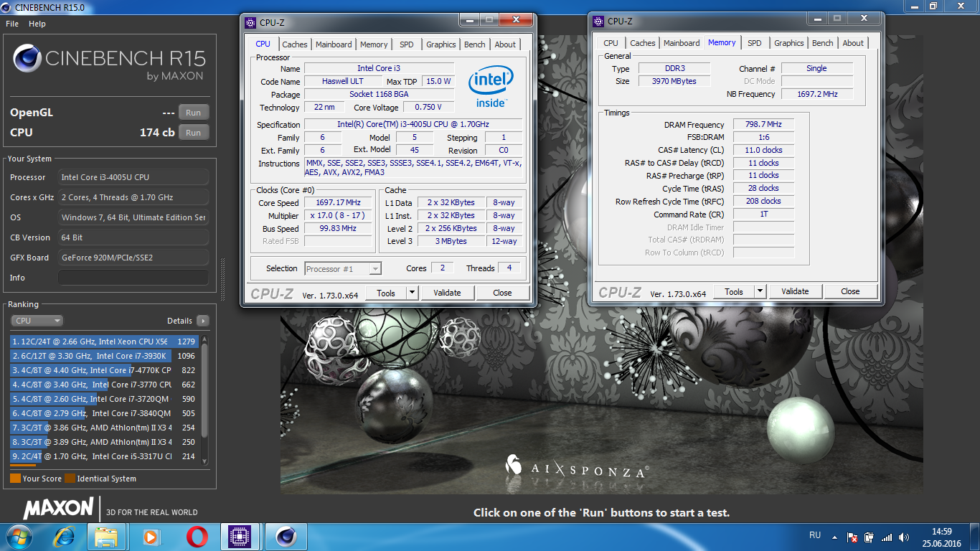The image size is (980, 551).
Task: Show hidden tray icons arrow
Action: 834,537
